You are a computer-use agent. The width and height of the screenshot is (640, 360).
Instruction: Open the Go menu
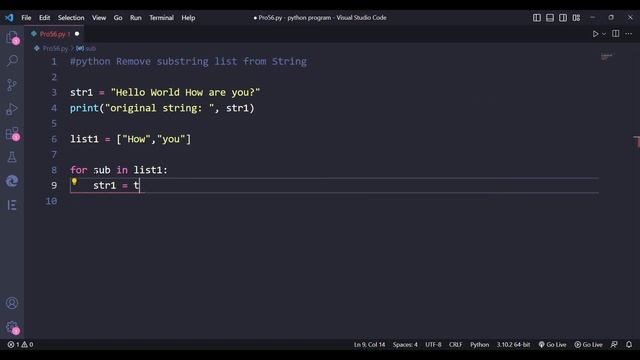click(x=118, y=18)
